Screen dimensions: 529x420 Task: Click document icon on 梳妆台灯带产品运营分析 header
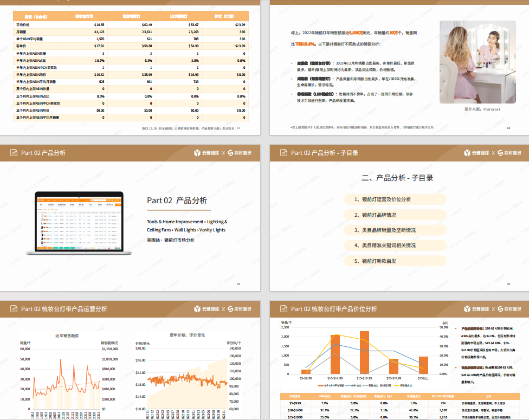tap(14, 309)
